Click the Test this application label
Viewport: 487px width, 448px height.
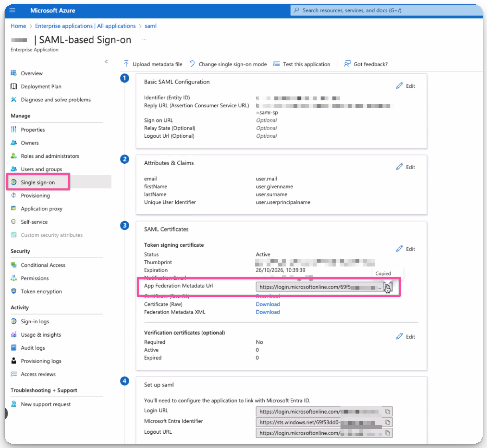coord(307,64)
